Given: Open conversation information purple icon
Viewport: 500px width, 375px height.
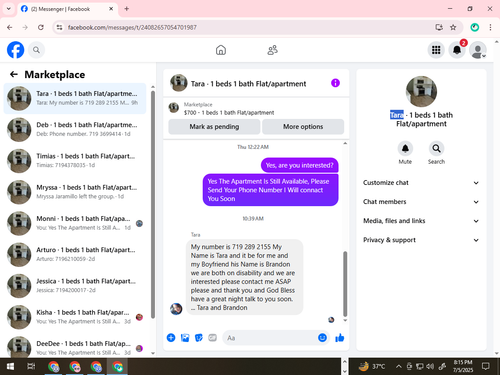Looking at the screenshot, I should click(x=335, y=83).
